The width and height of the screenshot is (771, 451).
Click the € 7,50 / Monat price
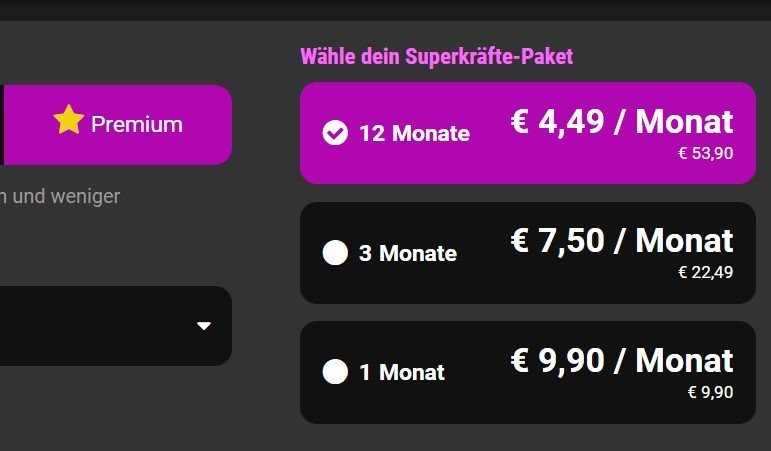point(622,241)
